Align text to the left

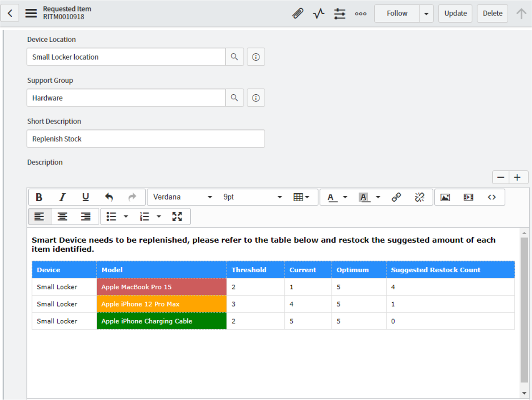39,216
